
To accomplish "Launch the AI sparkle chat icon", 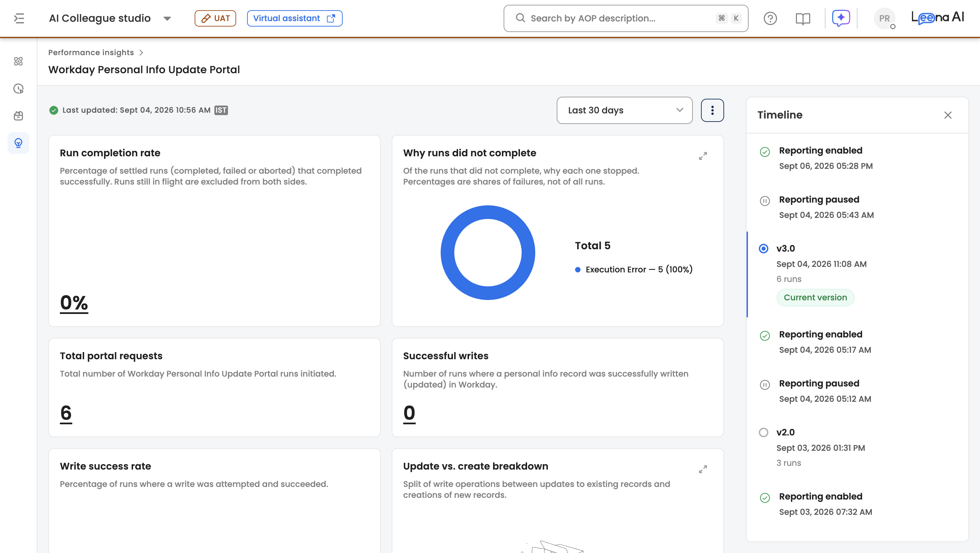I will click(x=841, y=18).
